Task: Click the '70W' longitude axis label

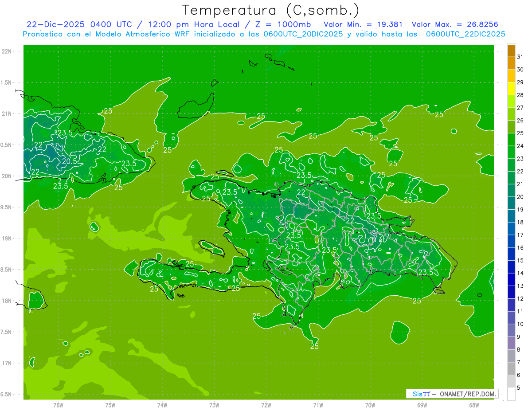Action: pos(370,405)
